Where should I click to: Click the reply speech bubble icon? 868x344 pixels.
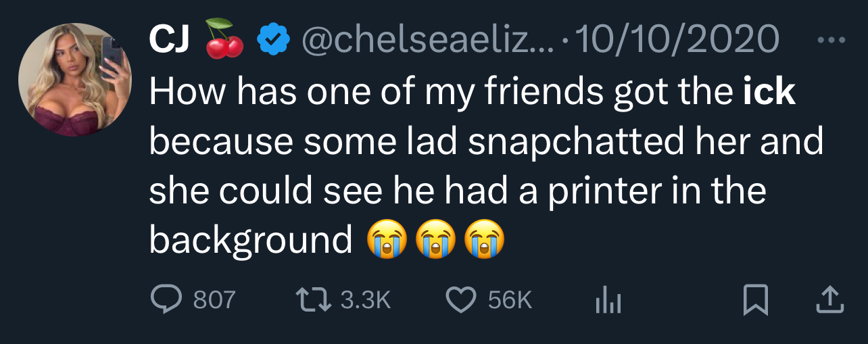[x=166, y=300]
